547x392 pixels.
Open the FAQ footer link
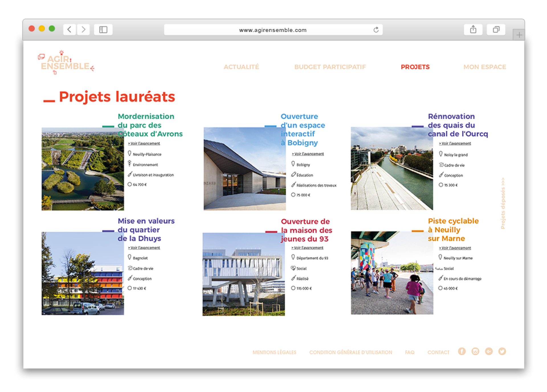pyautogui.click(x=410, y=352)
